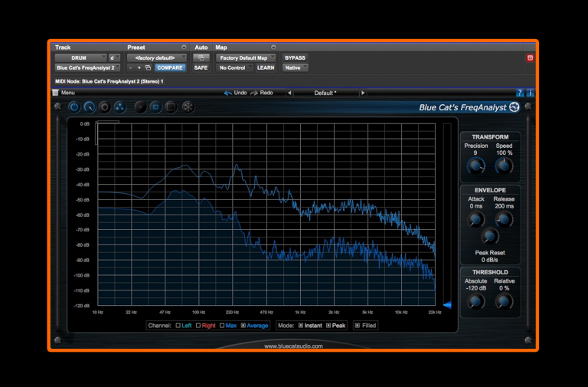Click the Relative threshold knob
This screenshot has width=588, height=387.
504,301
